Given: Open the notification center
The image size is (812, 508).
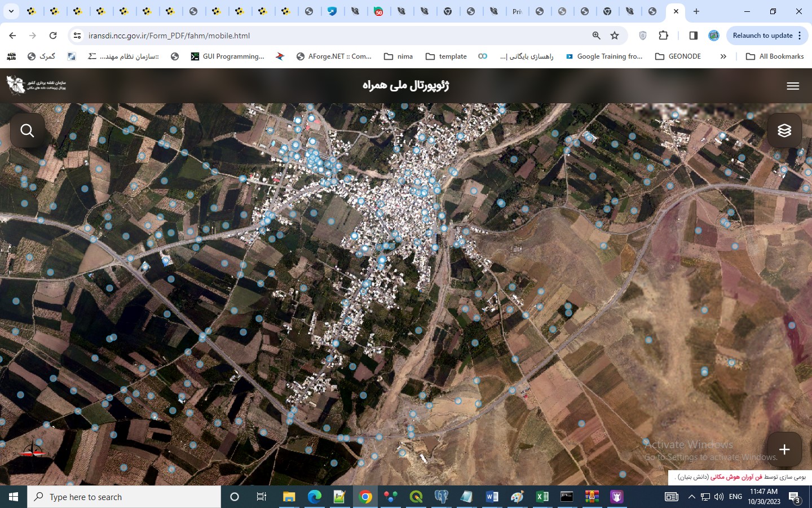Looking at the screenshot, I should [795, 497].
